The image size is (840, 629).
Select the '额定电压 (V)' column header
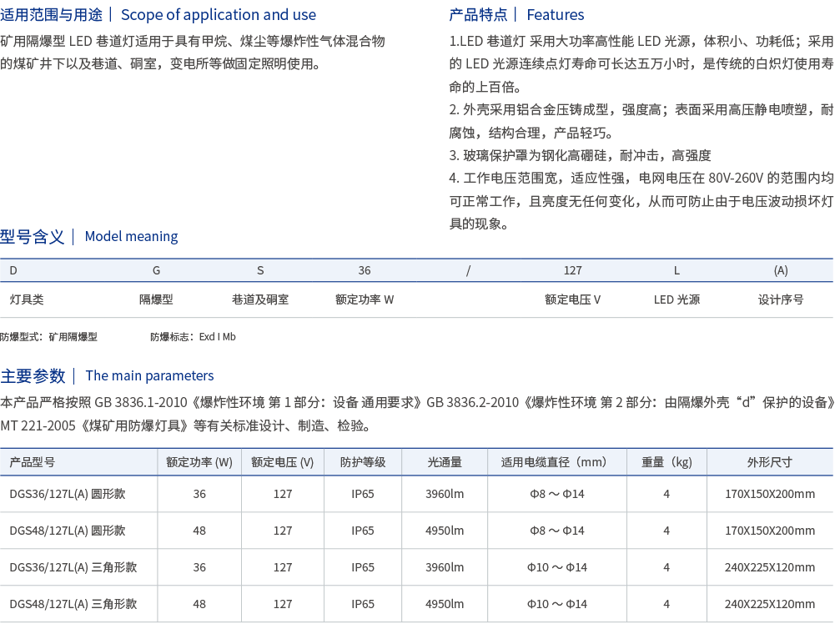(x=283, y=462)
